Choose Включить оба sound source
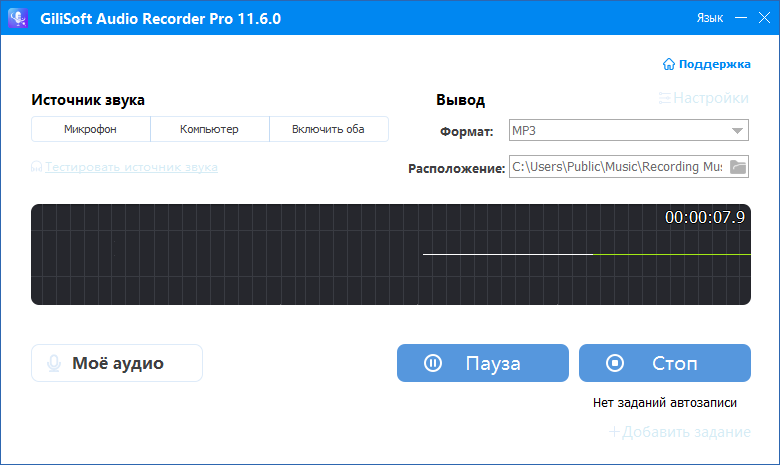780x465 pixels. point(328,129)
